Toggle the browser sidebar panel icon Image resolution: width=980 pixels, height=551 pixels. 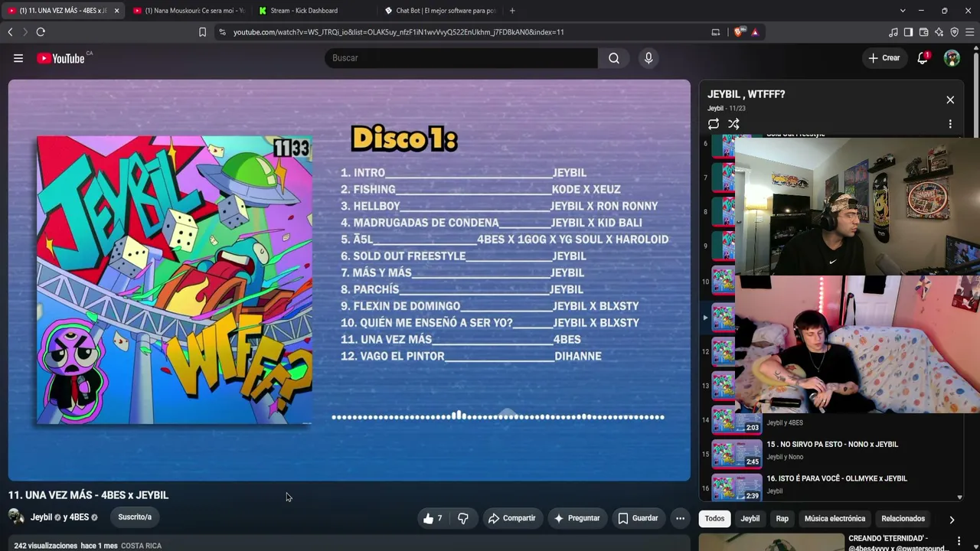click(x=908, y=32)
